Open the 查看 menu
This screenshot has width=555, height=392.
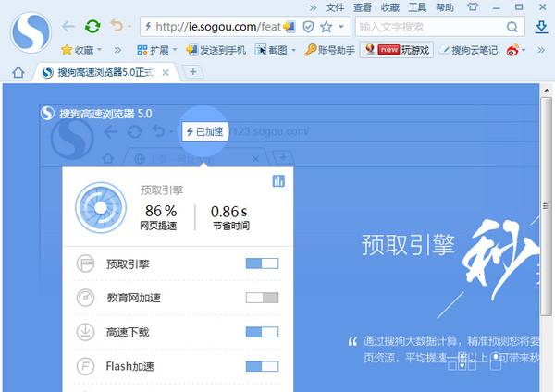point(363,7)
